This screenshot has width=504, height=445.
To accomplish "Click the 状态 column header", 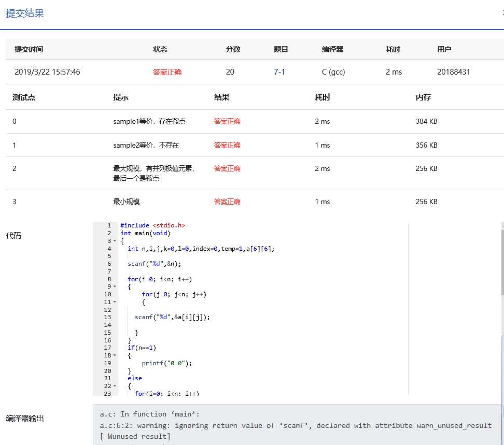I will click(160, 49).
